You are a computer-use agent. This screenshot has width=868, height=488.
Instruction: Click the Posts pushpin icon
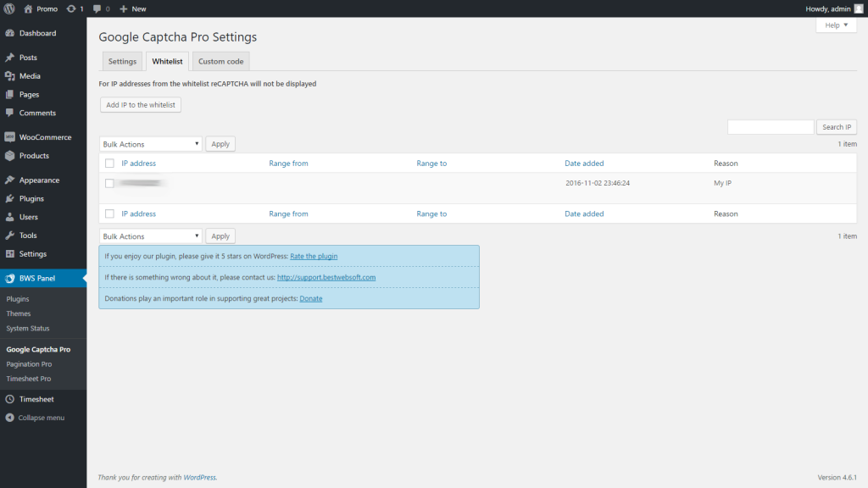pyautogui.click(x=10, y=58)
